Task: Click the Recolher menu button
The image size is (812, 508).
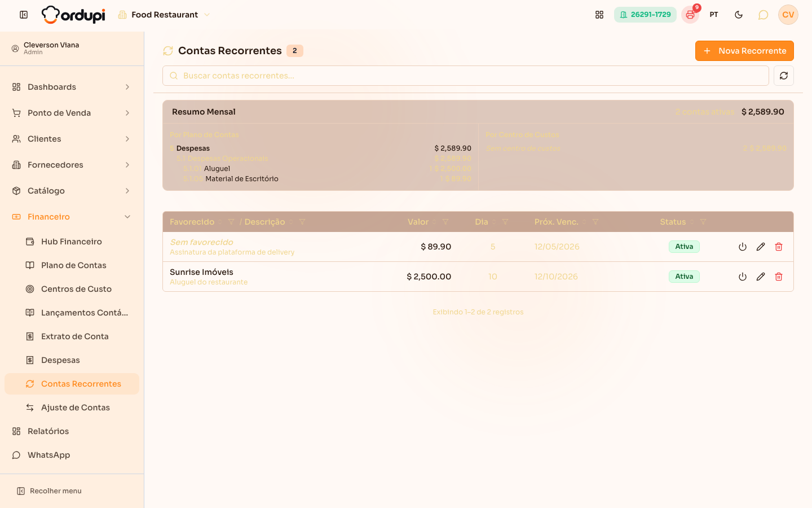Action: coord(49,491)
